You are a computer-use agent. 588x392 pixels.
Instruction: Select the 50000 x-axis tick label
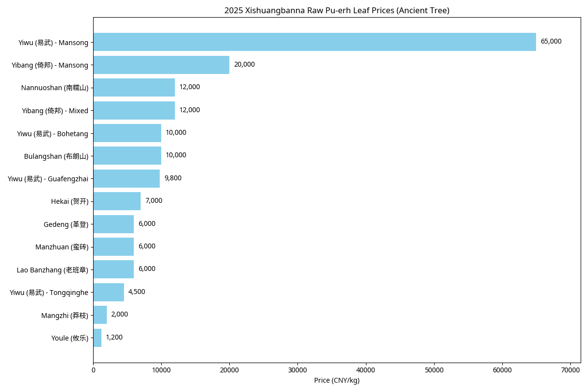click(434, 370)
